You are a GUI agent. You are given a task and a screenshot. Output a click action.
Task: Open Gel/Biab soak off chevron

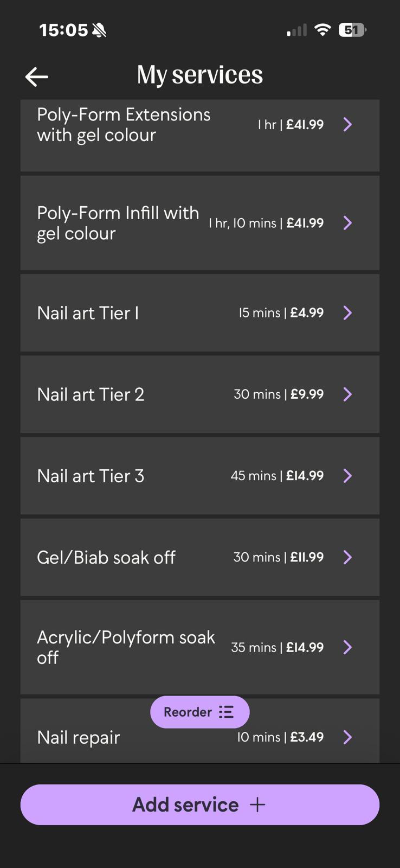348,557
